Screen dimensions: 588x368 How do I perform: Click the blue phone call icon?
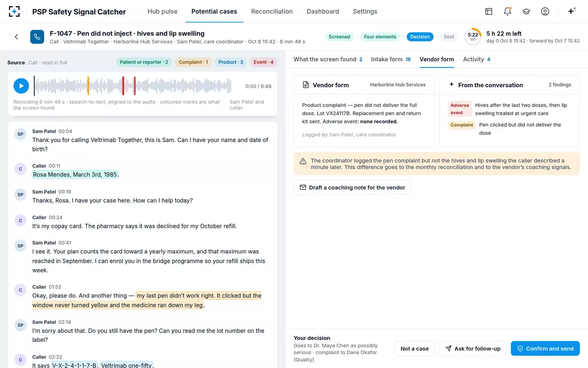pyautogui.click(x=37, y=37)
